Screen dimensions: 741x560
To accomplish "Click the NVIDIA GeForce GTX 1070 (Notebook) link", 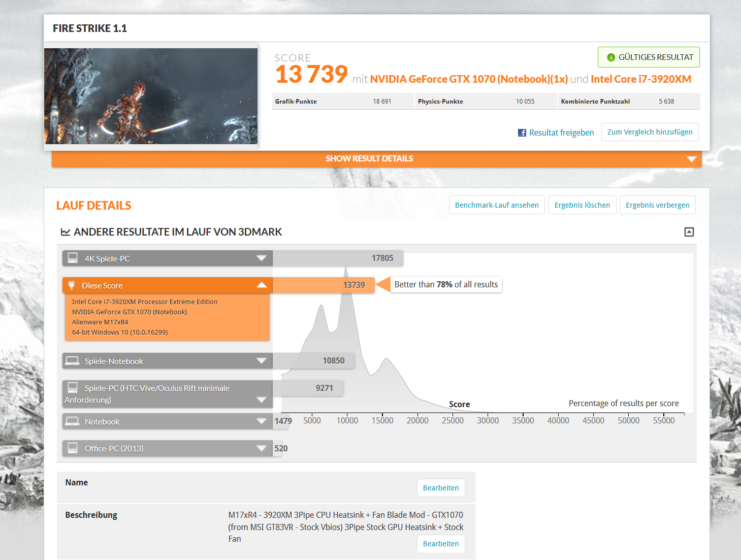I will tap(469, 79).
